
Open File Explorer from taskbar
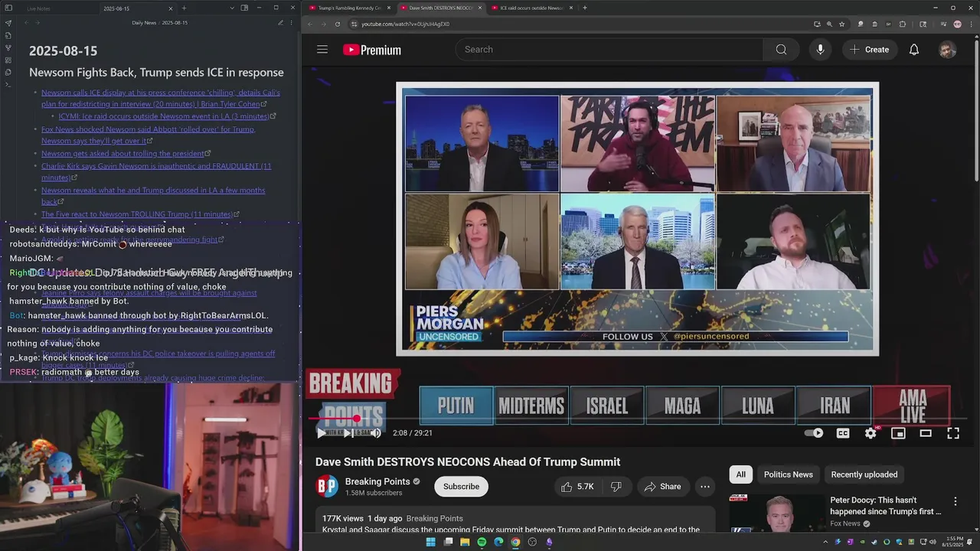[465, 542]
